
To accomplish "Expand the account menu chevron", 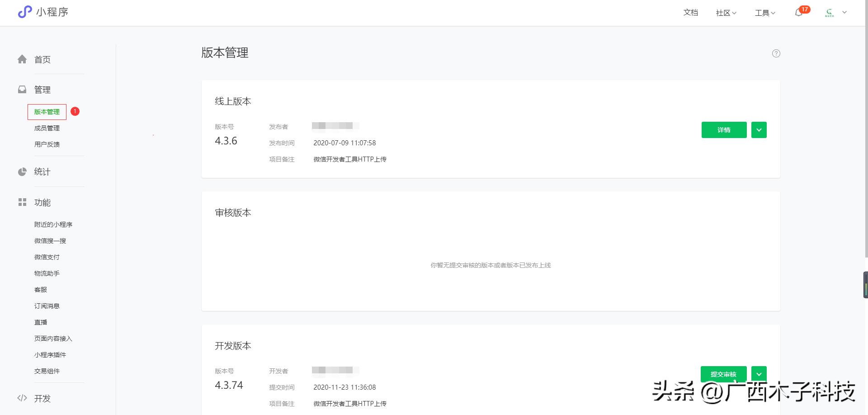I will 845,13.
